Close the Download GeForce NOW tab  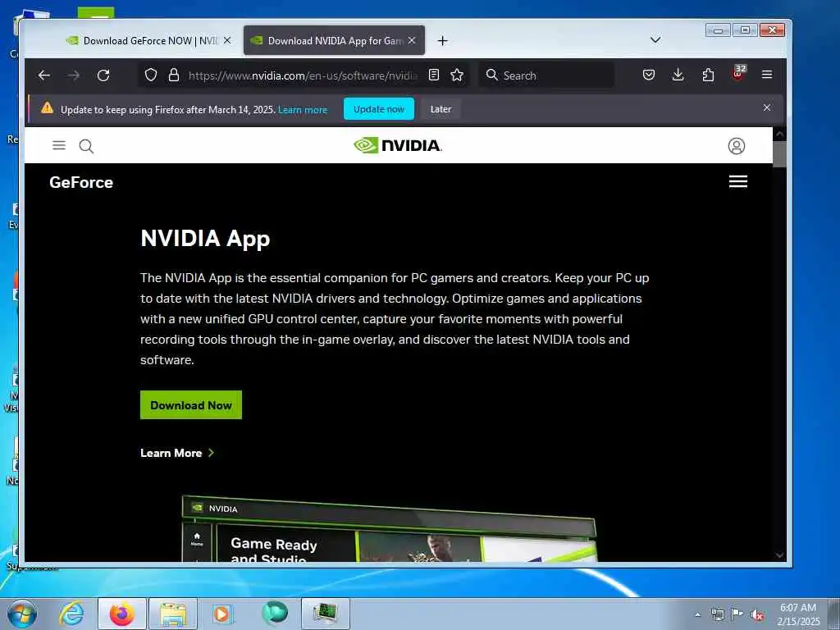tap(227, 41)
